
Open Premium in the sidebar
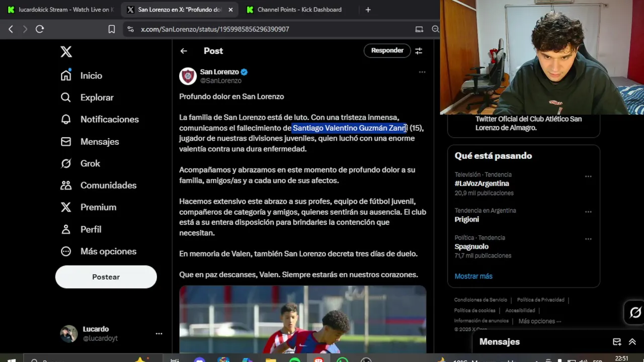[x=89, y=207]
